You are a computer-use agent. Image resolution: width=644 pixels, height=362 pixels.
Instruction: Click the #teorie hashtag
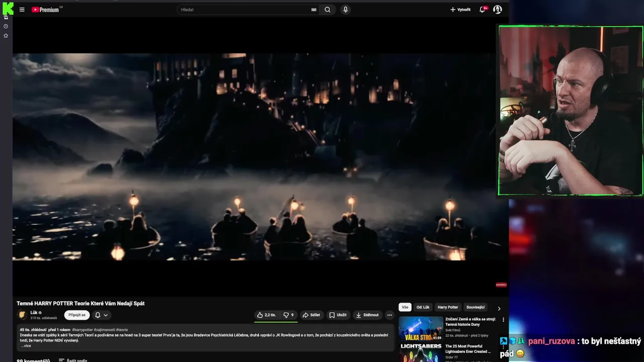pyautogui.click(x=122, y=330)
